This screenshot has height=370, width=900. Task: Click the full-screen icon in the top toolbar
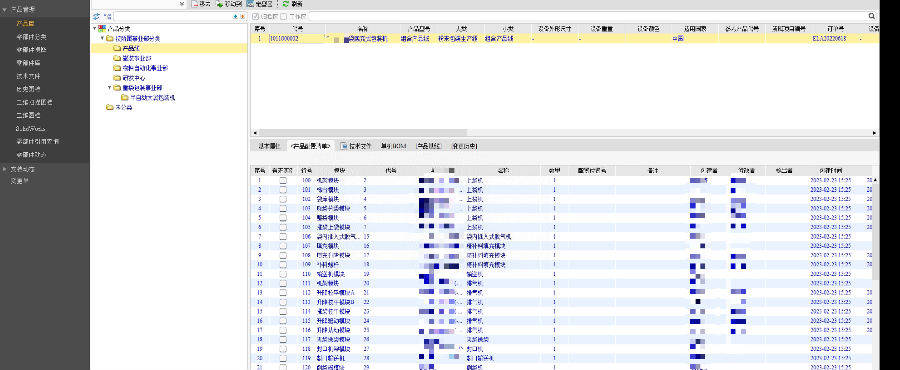coord(250,3)
